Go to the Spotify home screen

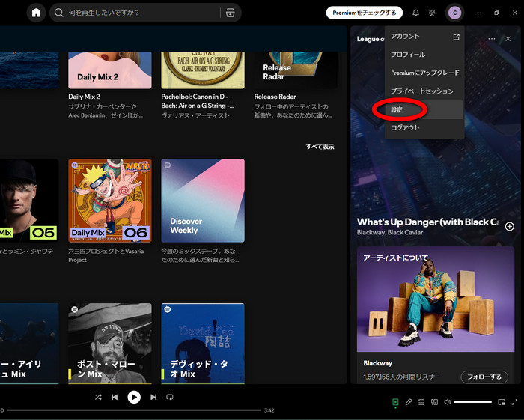coord(36,13)
